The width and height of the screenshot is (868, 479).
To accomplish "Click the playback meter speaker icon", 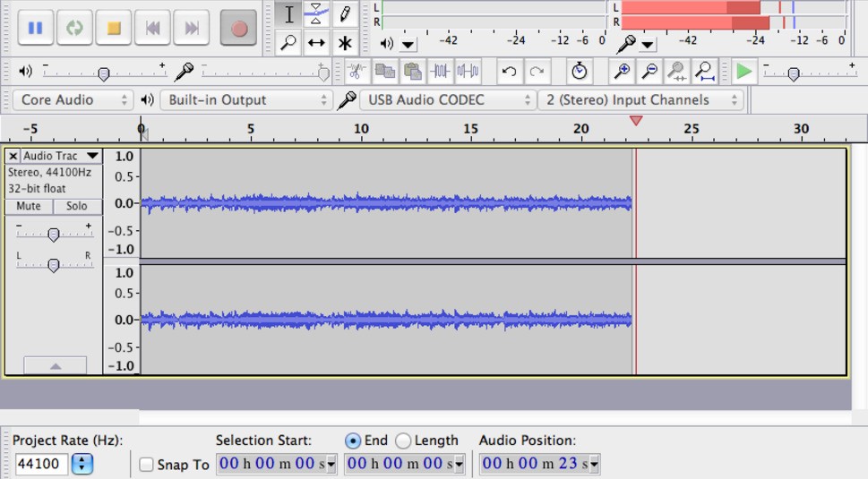I will point(386,44).
